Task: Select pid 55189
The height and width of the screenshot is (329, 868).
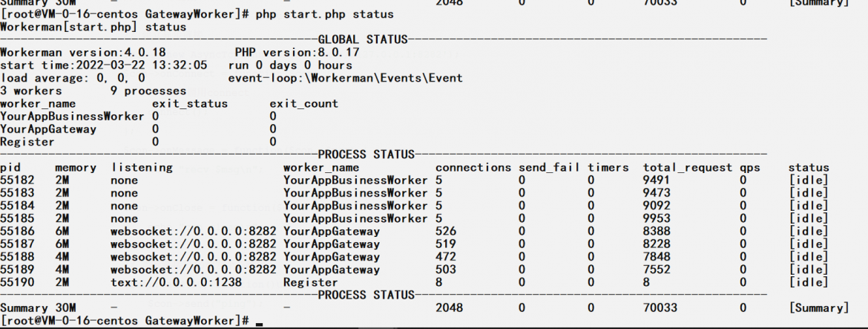Action: [x=17, y=270]
